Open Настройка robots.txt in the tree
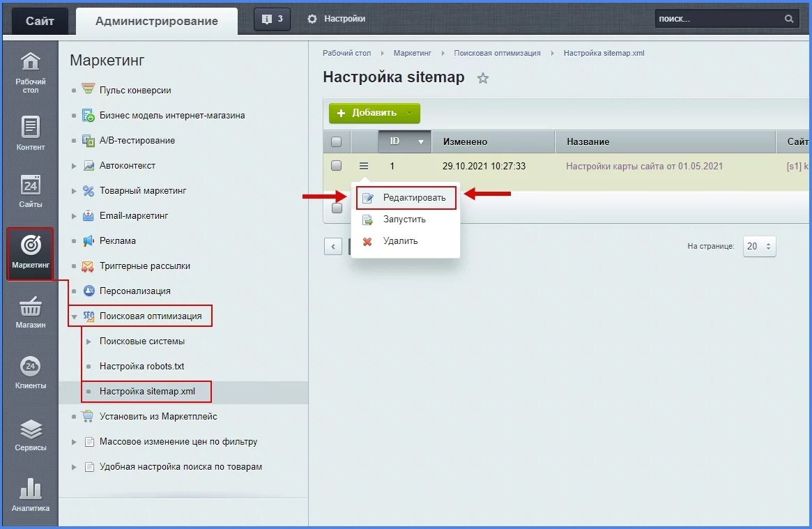The image size is (812, 529). click(x=141, y=367)
